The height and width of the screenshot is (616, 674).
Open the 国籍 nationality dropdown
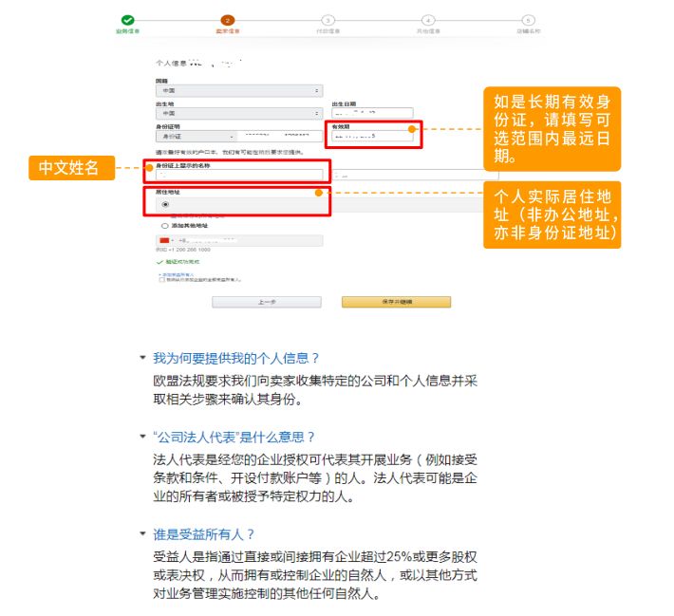tap(239, 91)
